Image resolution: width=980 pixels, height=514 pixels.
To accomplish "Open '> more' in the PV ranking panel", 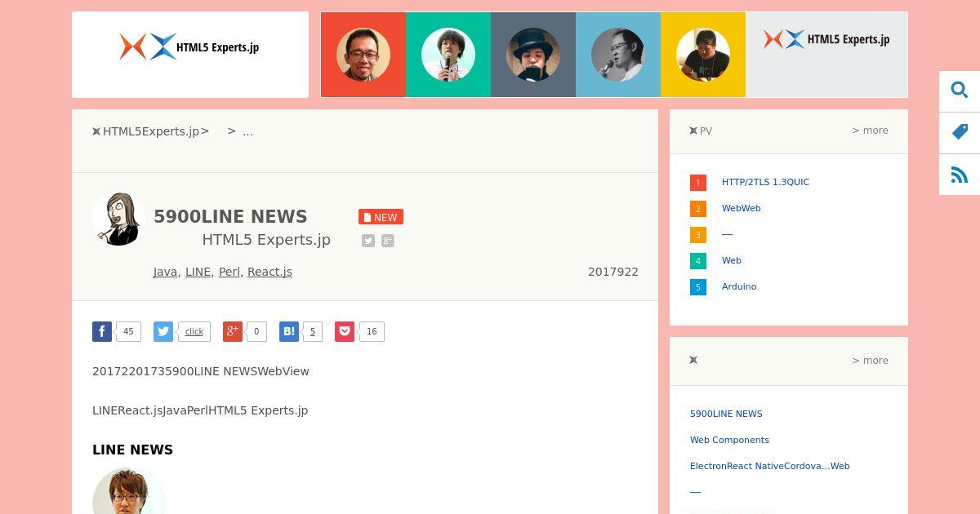I will tap(870, 131).
